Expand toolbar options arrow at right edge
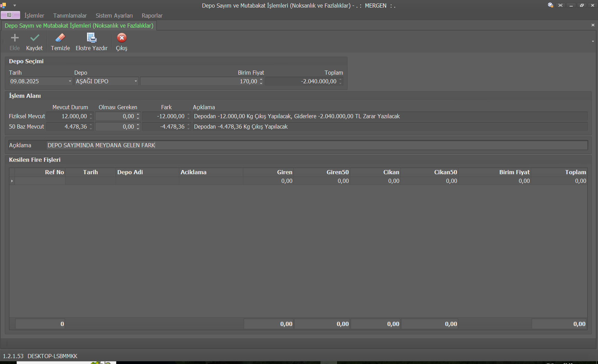 (x=593, y=41)
